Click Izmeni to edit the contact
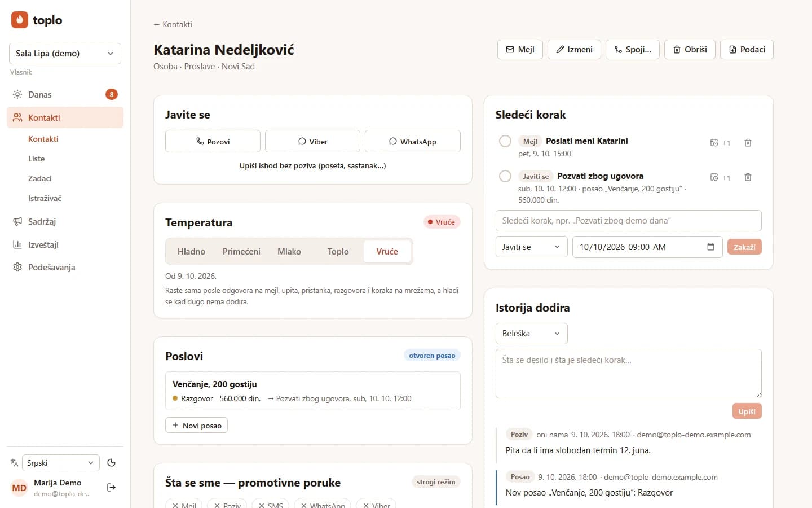This screenshot has height=508, width=812. (x=574, y=50)
